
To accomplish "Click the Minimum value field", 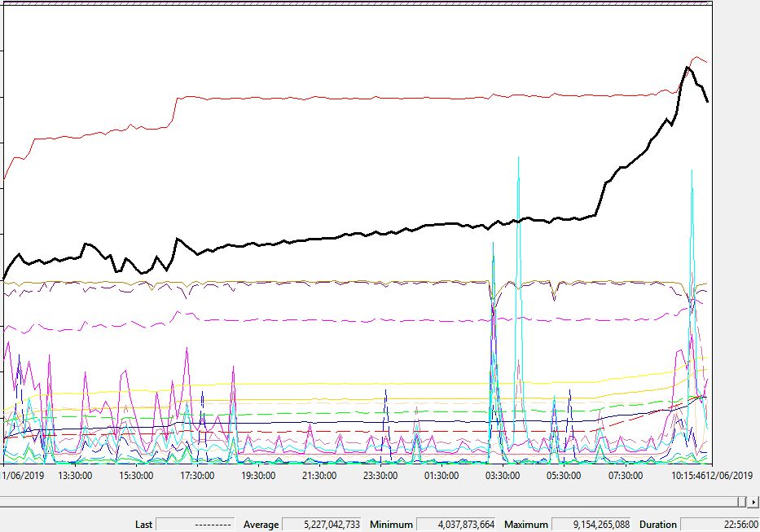I will pyautogui.click(x=455, y=525).
